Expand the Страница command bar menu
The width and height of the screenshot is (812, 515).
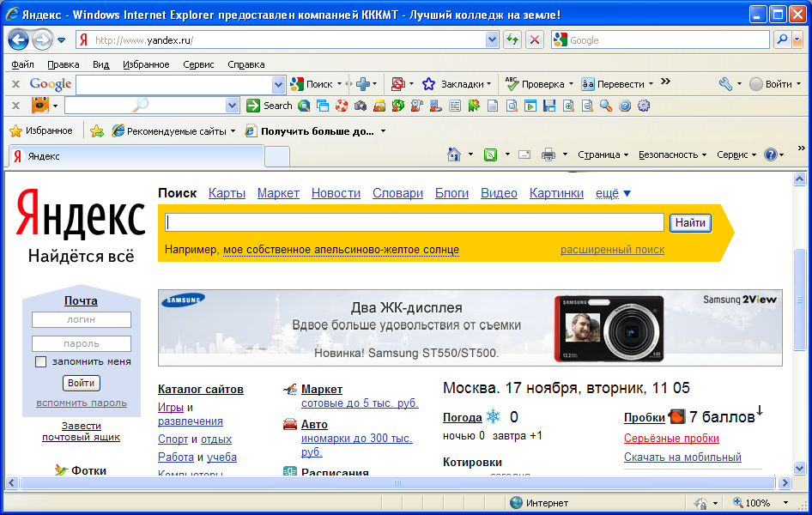click(x=603, y=154)
